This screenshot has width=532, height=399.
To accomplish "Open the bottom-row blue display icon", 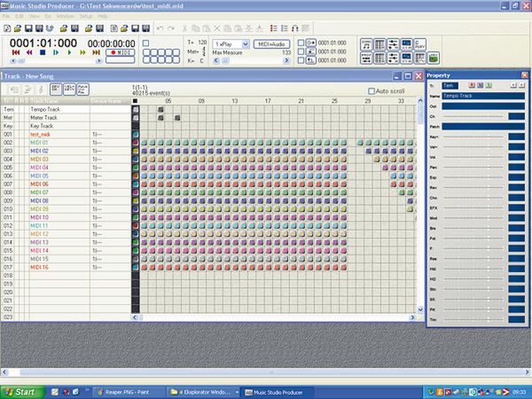I will 406,58.
